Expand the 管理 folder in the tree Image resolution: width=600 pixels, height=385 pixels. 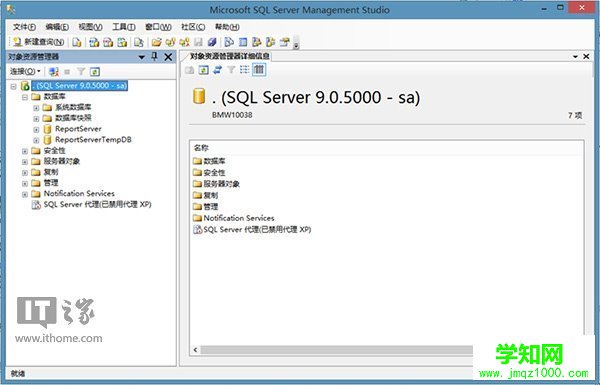(25, 183)
